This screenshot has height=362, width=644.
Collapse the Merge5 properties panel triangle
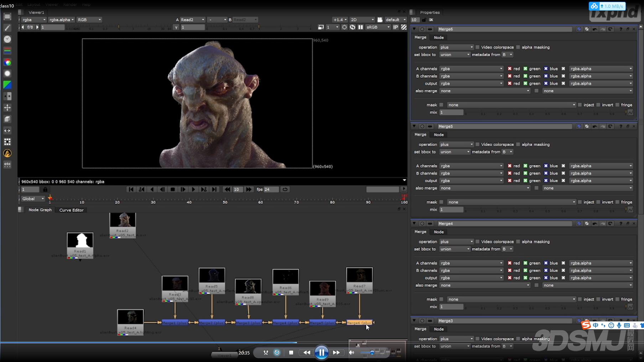(x=414, y=126)
